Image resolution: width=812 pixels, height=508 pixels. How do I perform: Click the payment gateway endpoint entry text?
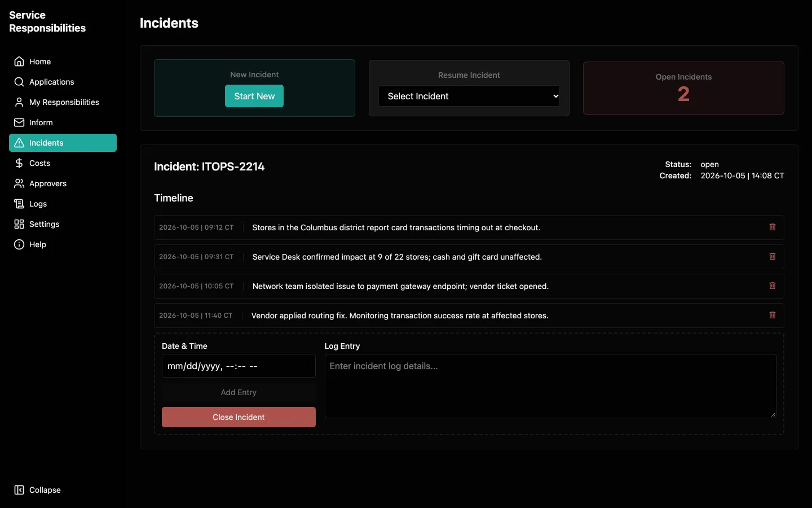(x=400, y=286)
